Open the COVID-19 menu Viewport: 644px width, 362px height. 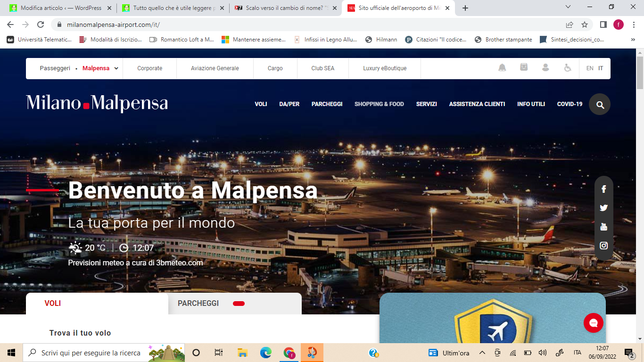click(570, 104)
